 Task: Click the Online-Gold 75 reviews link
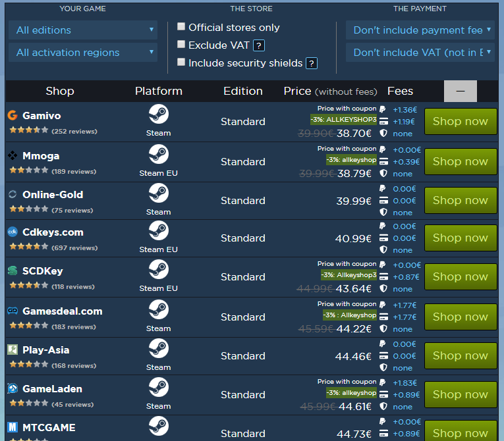coord(72,211)
